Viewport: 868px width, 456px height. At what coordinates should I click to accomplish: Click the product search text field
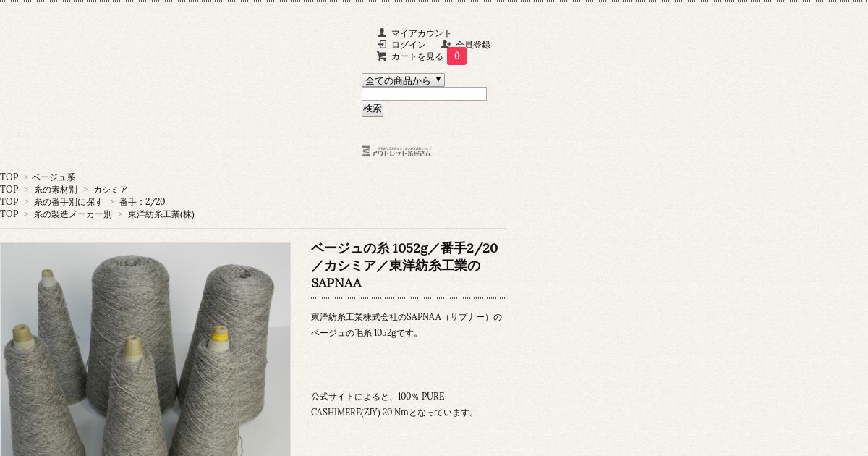424,94
